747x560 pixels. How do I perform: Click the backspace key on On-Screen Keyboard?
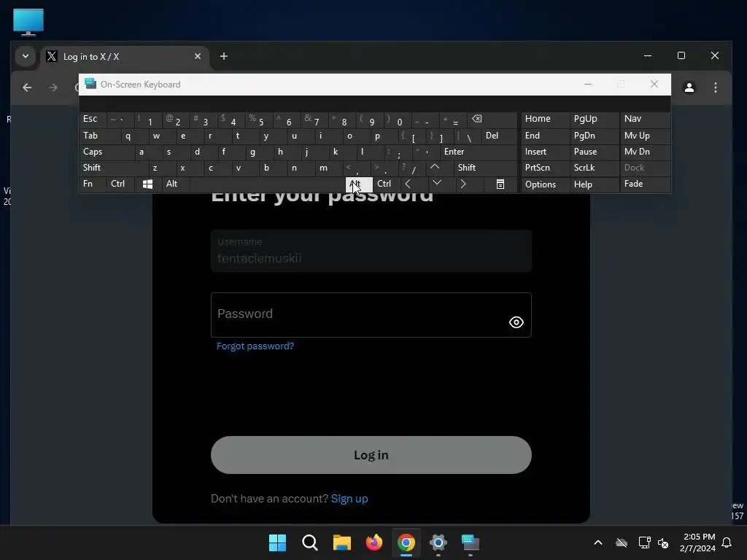(492, 119)
